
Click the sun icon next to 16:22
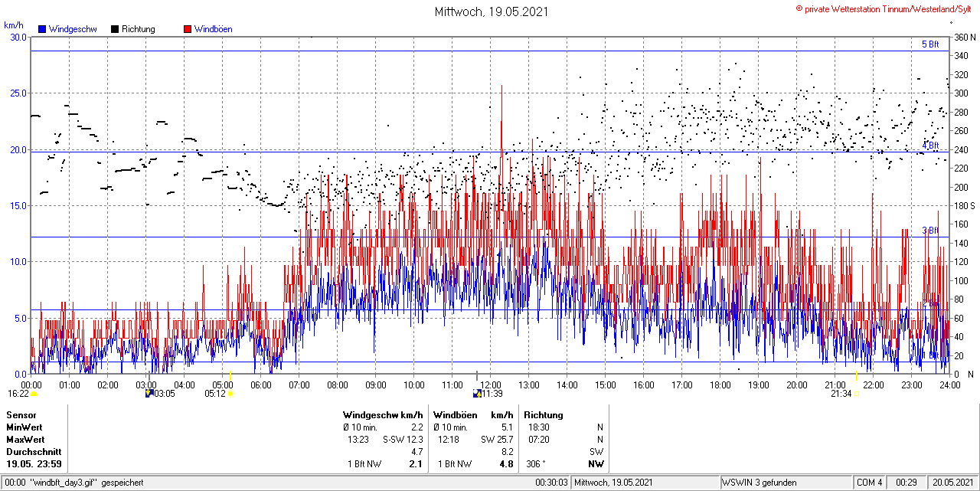tap(34, 394)
